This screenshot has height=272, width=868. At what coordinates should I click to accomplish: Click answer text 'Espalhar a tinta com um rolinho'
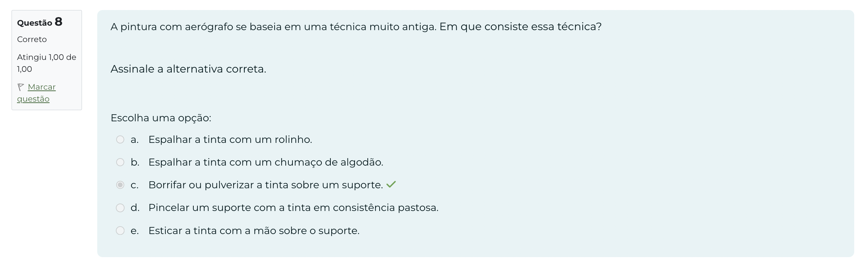tap(230, 140)
